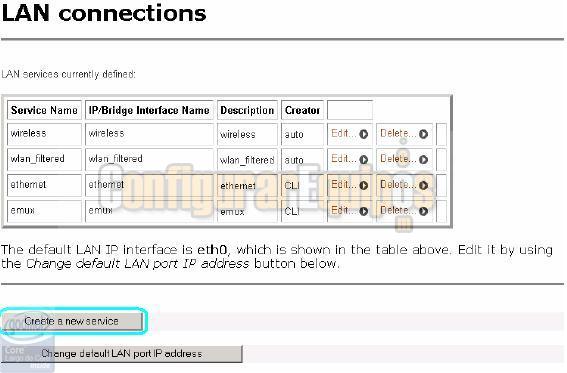567x373 pixels.
Task: Click wlan_filtered in IP/Bridge Interface Name column
Action: click(x=116, y=159)
